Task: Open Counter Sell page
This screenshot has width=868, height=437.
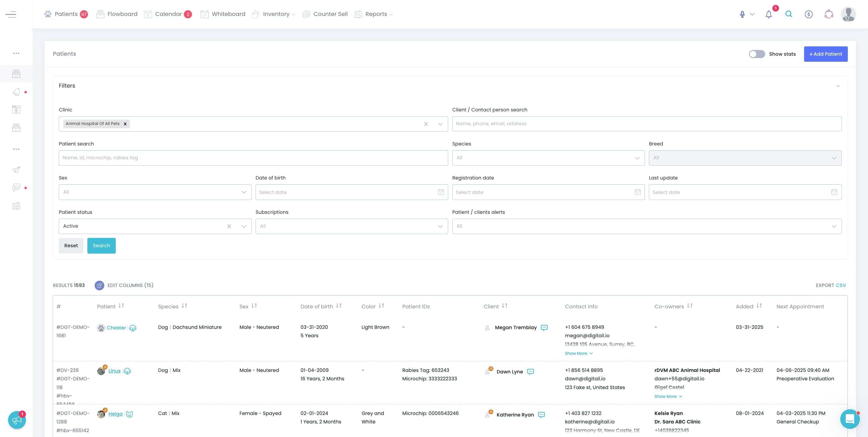Action: (325, 14)
